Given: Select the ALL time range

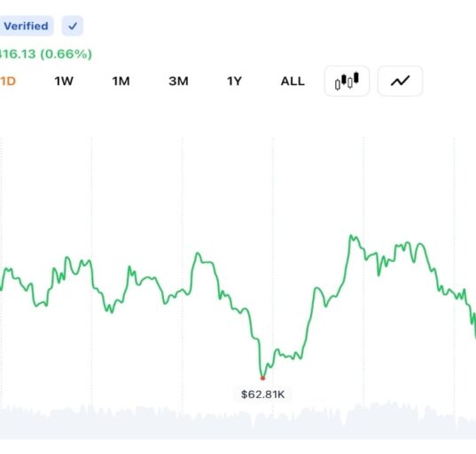Looking at the screenshot, I should pos(293,81).
